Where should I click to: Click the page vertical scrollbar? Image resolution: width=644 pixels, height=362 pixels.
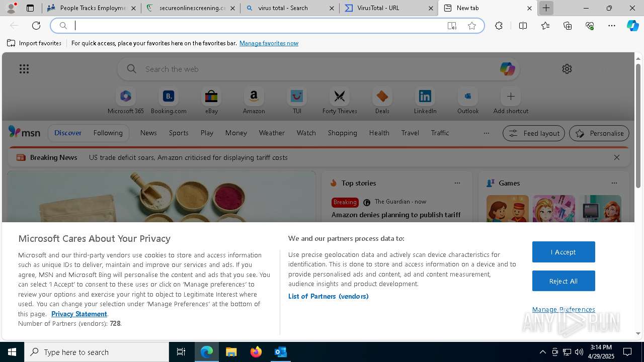638,126
